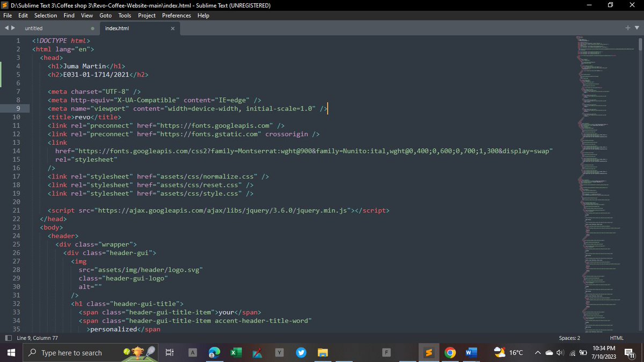
Task: Open the File menu
Action: click(x=8, y=16)
